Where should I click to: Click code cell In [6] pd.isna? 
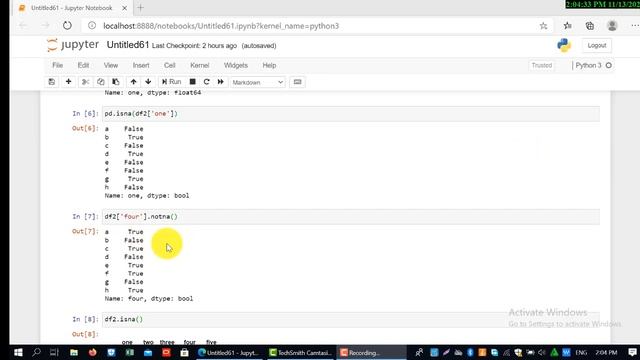tap(351, 114)
